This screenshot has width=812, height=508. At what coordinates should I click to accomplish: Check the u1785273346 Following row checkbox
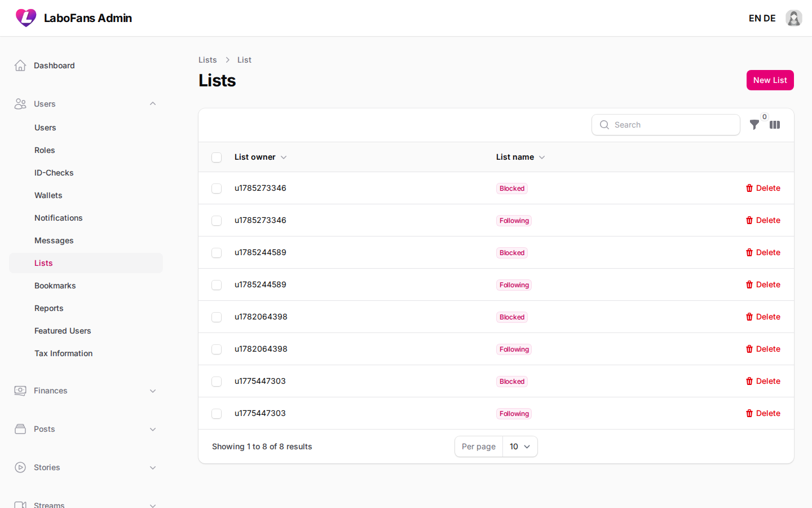[217, 221]
